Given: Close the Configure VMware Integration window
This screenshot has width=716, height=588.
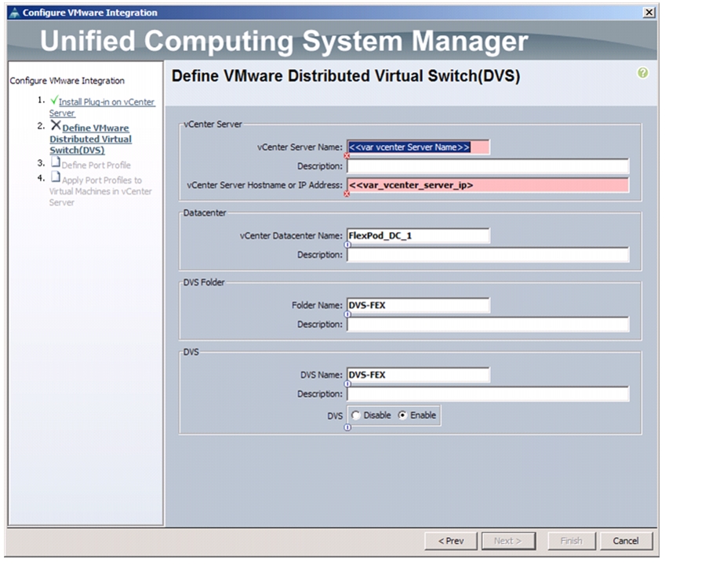Looking at the screenshot, I should pyautogui.click(x=649, y=13).
